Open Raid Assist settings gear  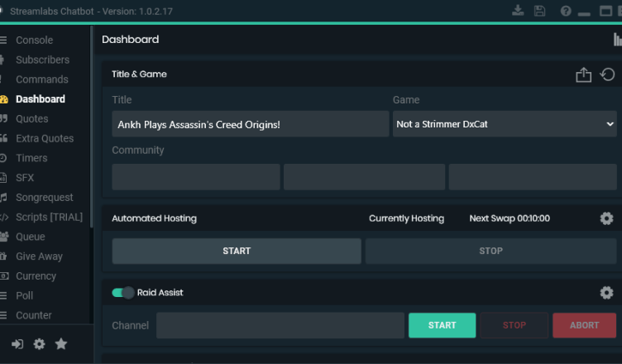click(606, 293)
